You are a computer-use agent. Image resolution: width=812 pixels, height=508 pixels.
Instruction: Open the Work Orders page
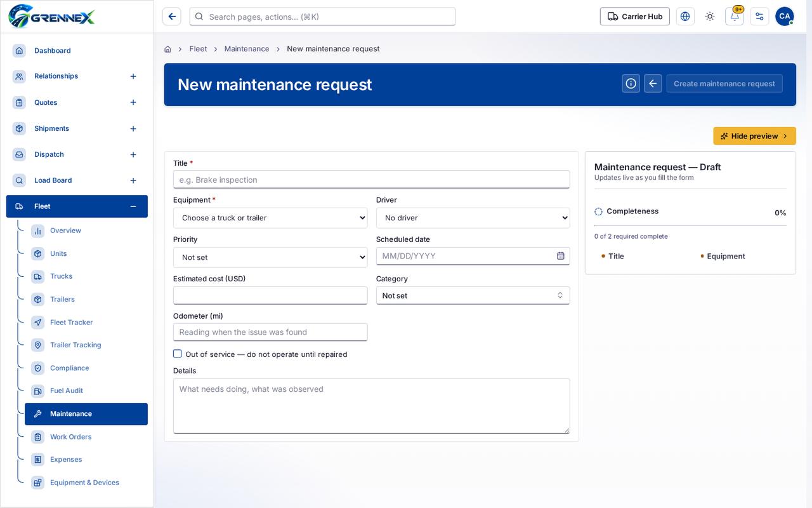click(x=86, y=436)
